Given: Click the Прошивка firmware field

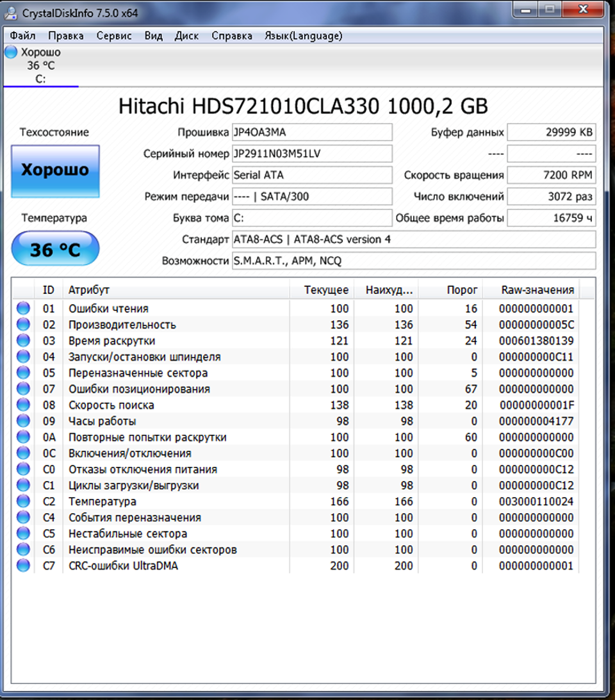Looking at the screenshot, I should (x=311, y=133).
